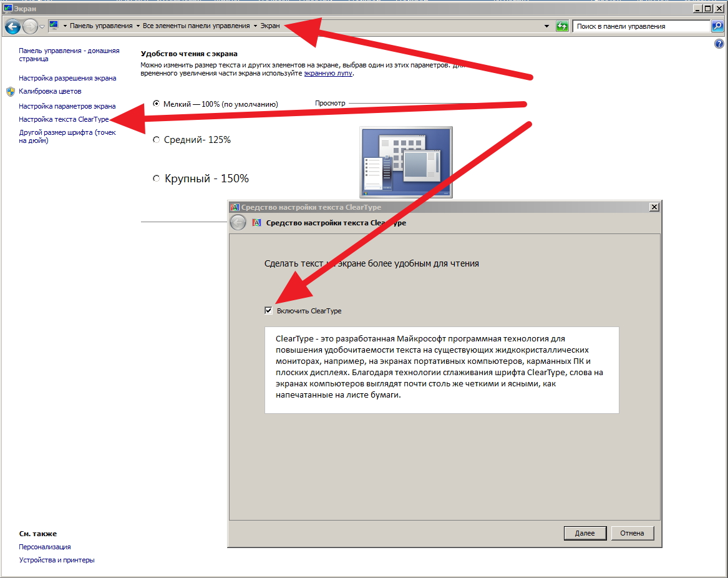This screenshot has height=578, width=728.
Task: Click the См. также label
Action: [x=37, y=534]
